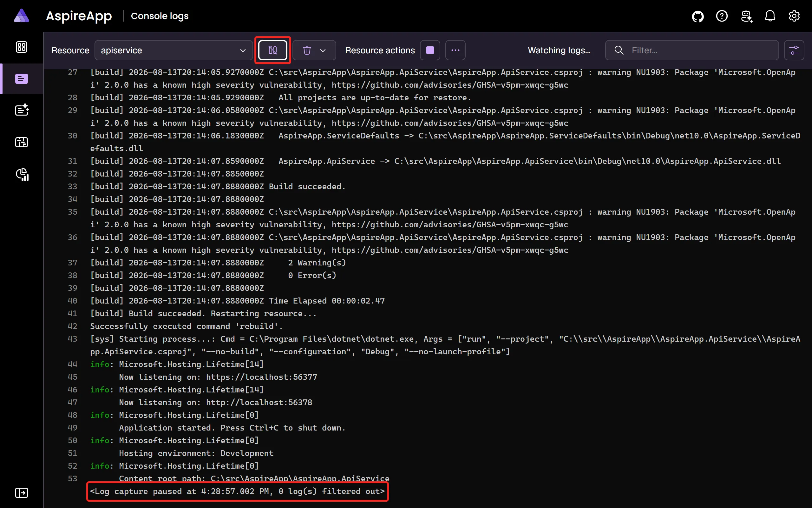The width and height of the screenshot is (812, 508).
Task: Click into the Filter search field
Action: coord(691,50)
